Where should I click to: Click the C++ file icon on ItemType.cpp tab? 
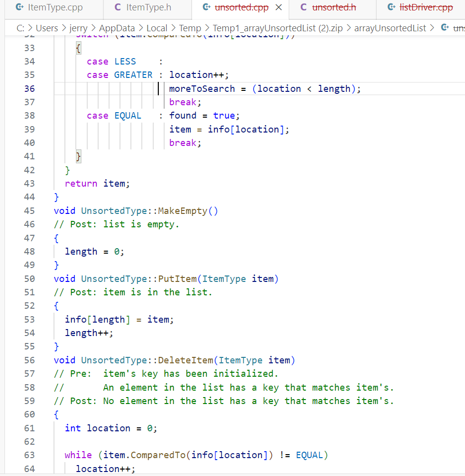point(20,7)
